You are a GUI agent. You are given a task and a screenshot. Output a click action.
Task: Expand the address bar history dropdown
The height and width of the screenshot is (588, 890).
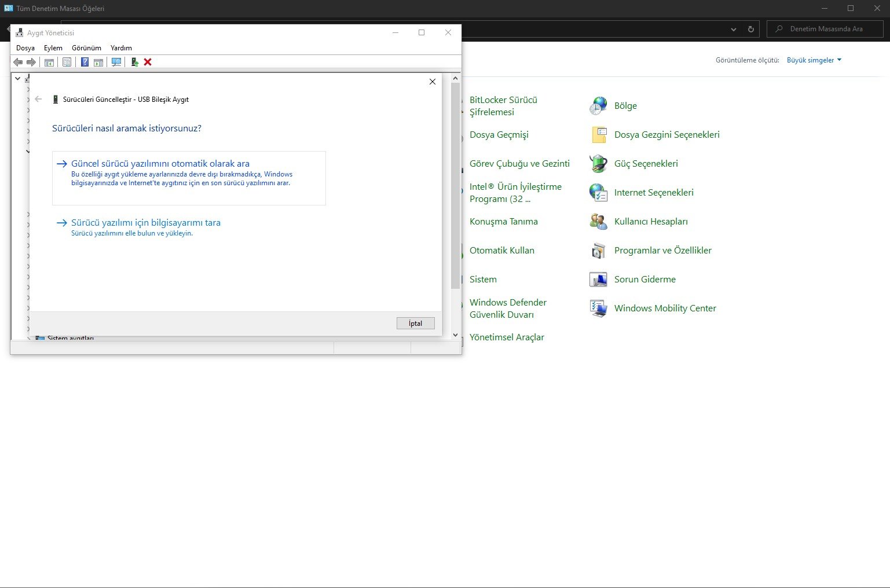coord(734,29)
